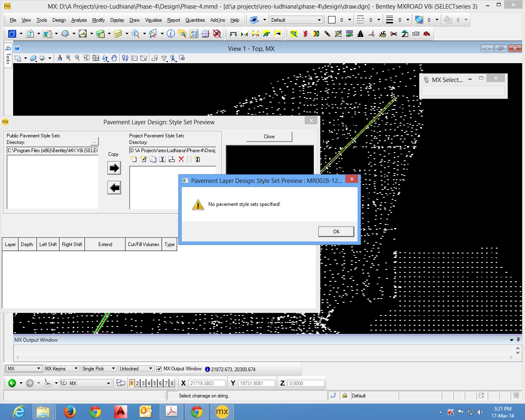
Task: Toggle view 2 button
Action: (x=137, y=383)
